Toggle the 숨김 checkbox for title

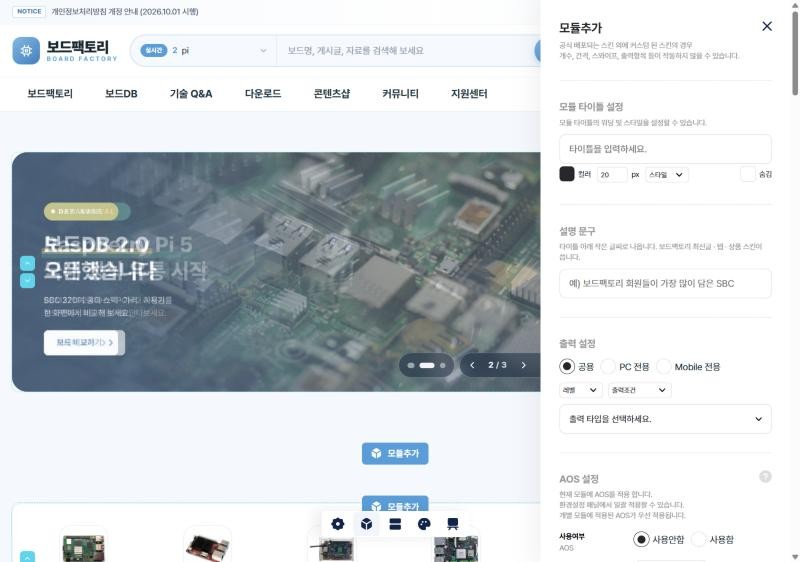pyautogui.click(x=747, y=174)
